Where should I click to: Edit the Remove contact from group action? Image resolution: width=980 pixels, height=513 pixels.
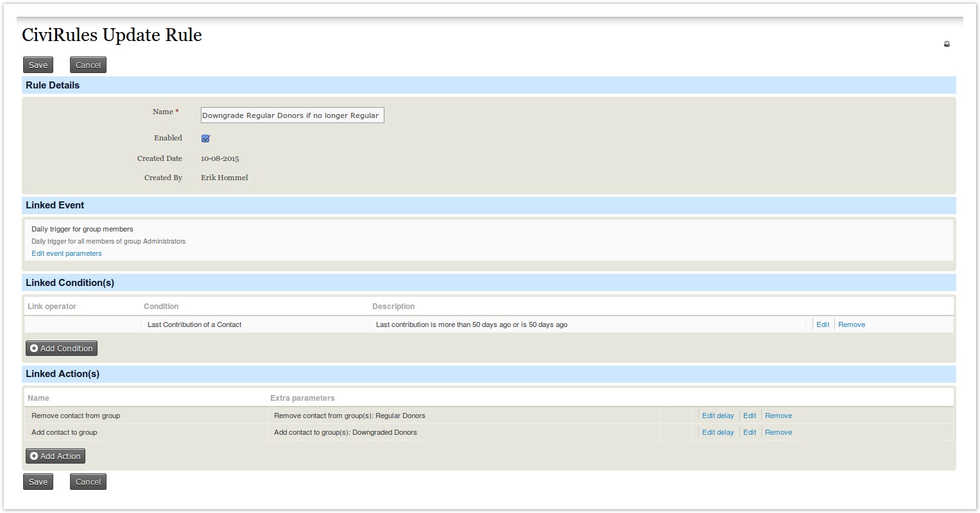(x=750, y=416)
